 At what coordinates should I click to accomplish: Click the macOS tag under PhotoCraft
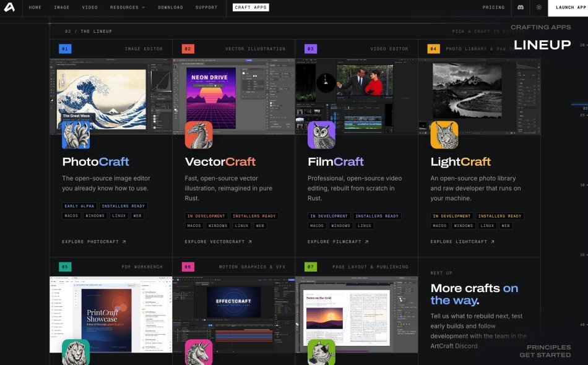pos(71,216)
